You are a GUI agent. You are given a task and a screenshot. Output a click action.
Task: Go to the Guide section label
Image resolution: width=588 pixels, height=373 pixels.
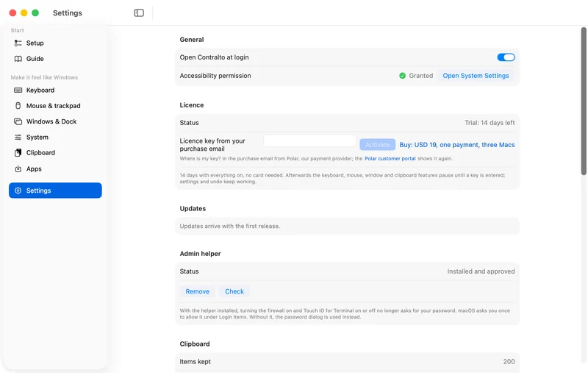click(35, 59)
